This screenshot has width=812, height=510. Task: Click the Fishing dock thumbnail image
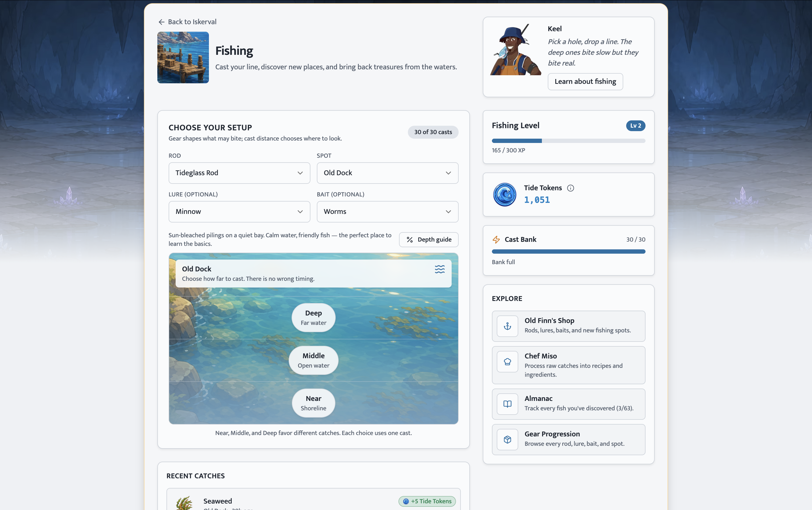pos(183,57)
